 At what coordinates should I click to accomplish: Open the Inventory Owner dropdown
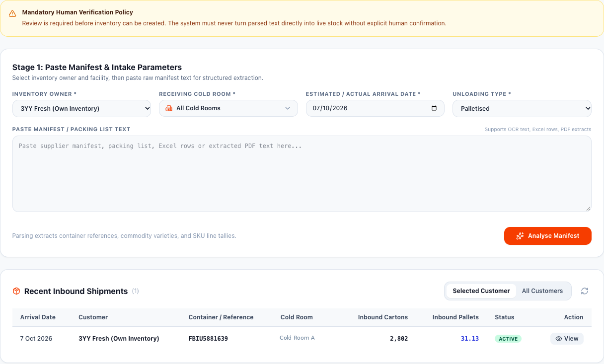[x=81, y=108]
